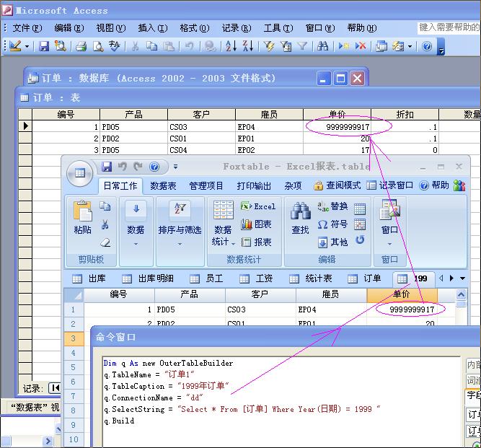Open Access Help question mark icon
The height and width of the screenshot is (448, 481).
(x=427, y=46)
